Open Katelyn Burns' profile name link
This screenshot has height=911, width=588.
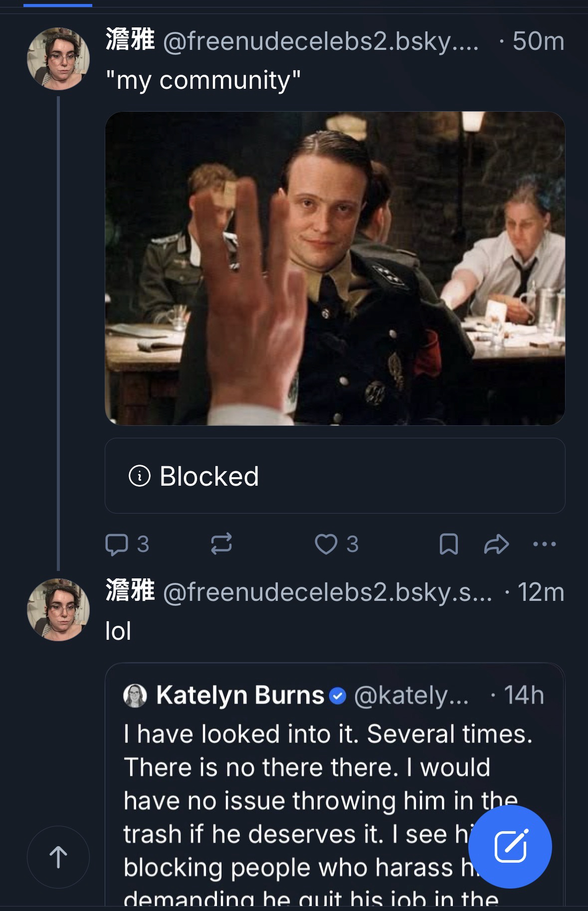tap(240, 696)
